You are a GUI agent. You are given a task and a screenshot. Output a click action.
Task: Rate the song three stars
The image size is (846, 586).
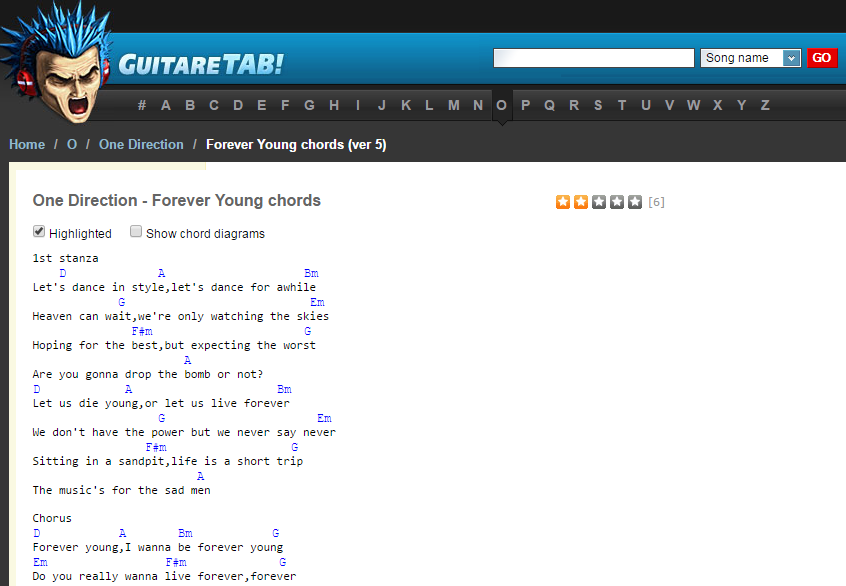599,202
